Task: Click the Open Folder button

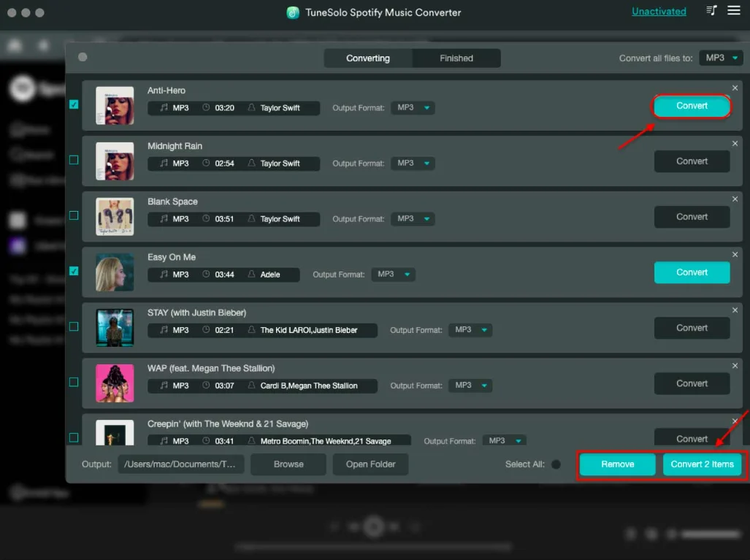Action: tap(371, 464)
